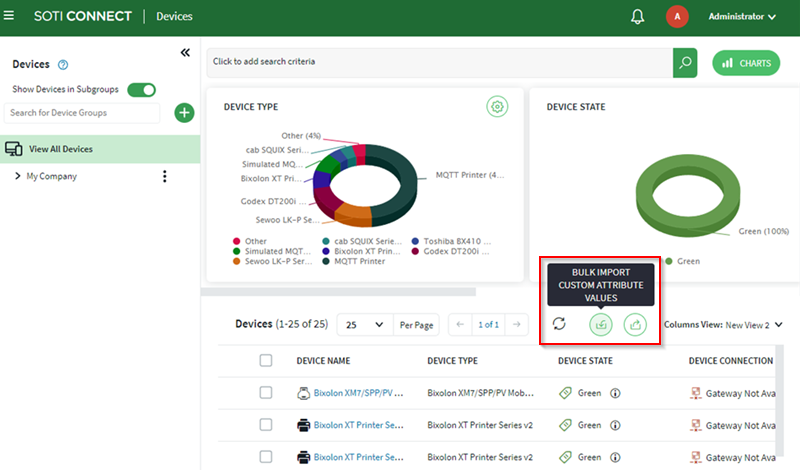The width and height of the screenshot is (800, 470).
Task: Open the 25 per page dropdown
Action: tap(364, 325)
